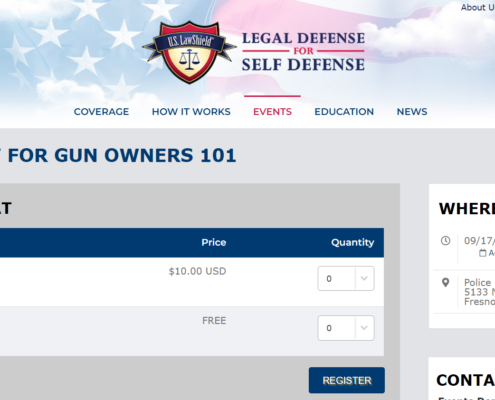Click the Register button
Viewport: 495px width, 400px height.
point(347,380)
